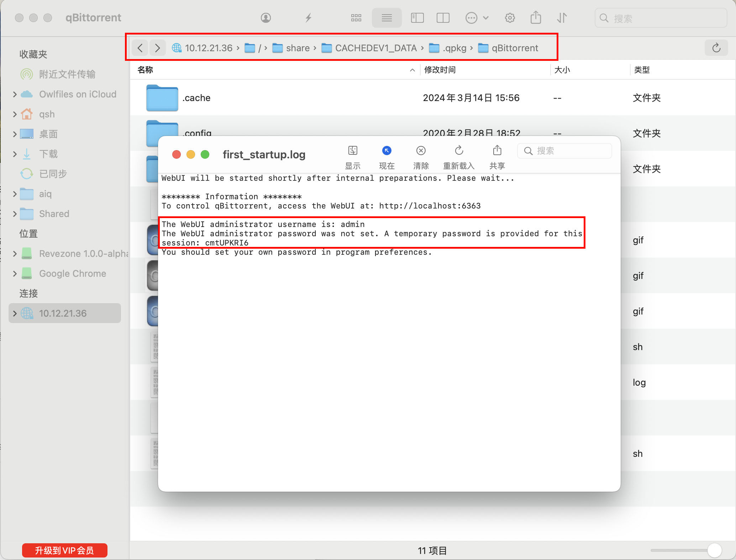Expand the 桌面 sidebar item
736x560 pixels.
click(x=15, y=134)
